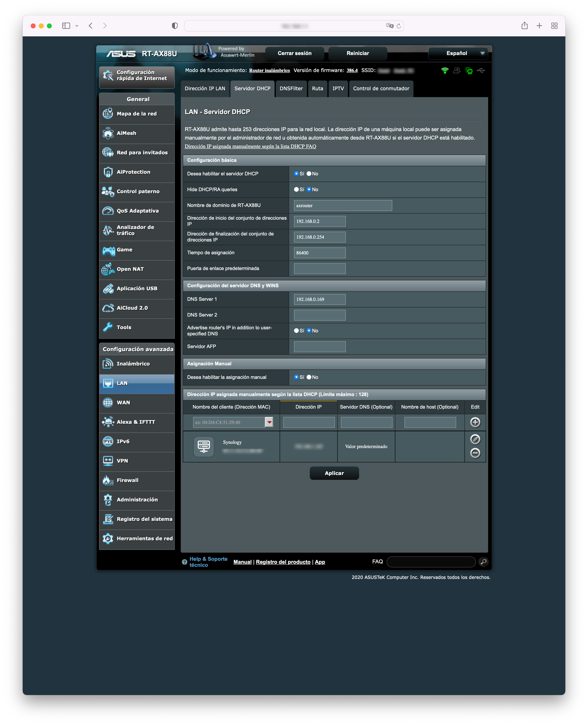Open Inalámbrico wireless icon
Image resolution: width=588 pixels, height=725 pixels.
point(108,364)
